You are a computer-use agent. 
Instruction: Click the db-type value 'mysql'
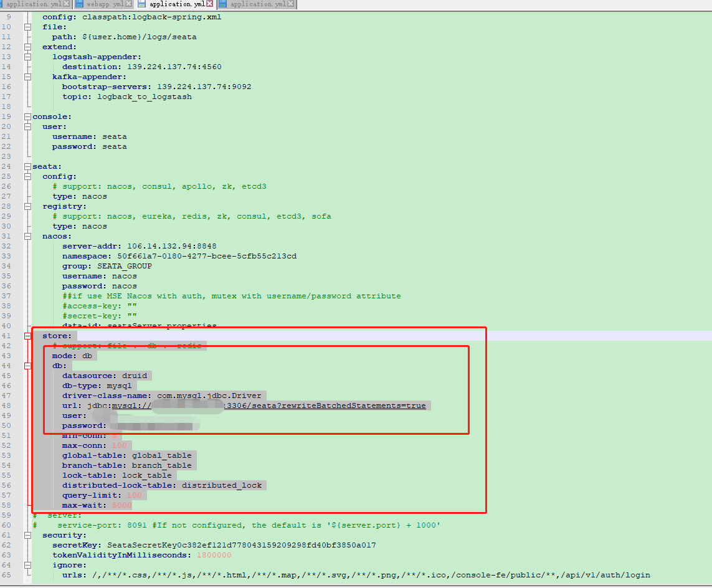(x=120, y=386)
